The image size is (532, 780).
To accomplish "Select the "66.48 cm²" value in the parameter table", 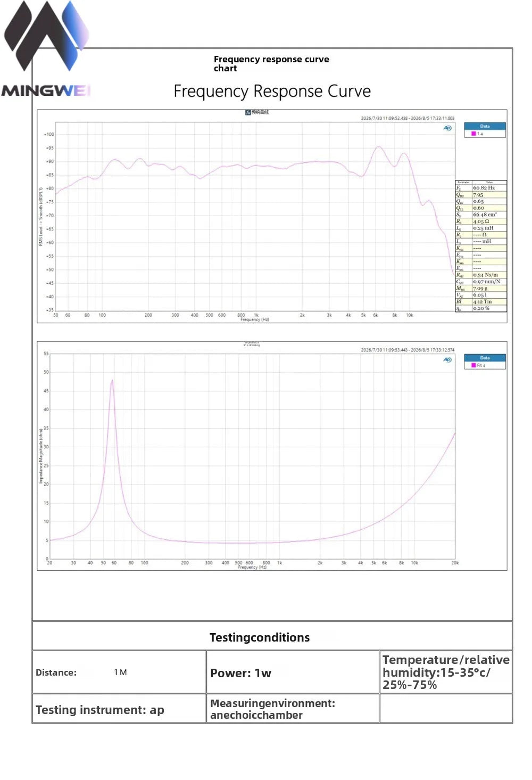I will coord(485,215).
